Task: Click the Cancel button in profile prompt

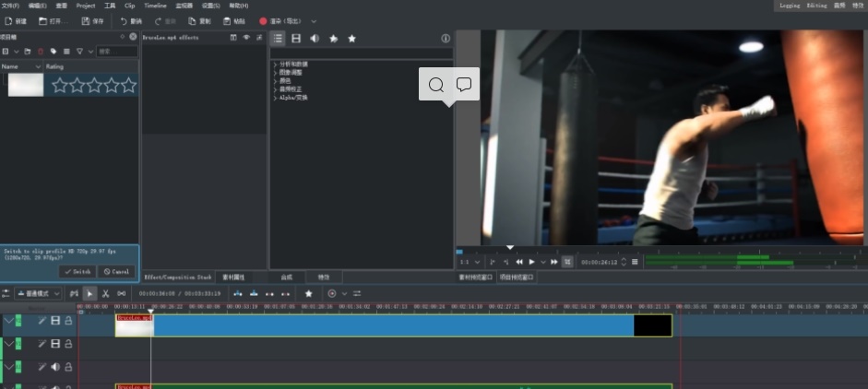Action: (117, 272)
